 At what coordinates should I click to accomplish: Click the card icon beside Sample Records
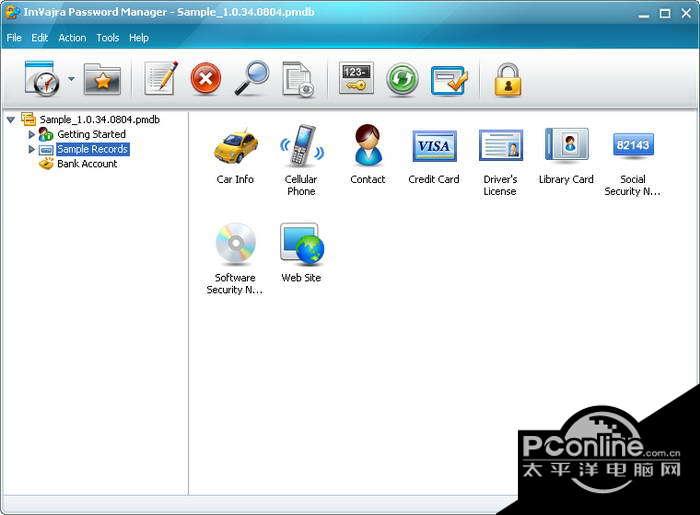coord(46,150)
